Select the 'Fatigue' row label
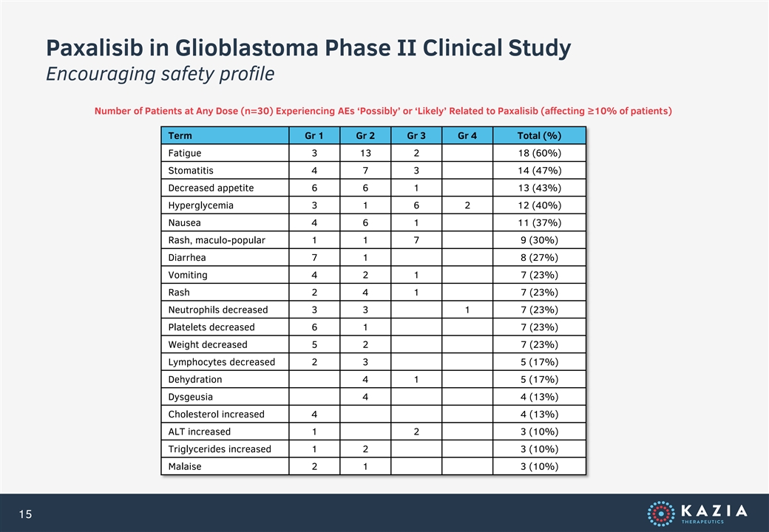The height and width of the screenshot is (532, 769). click(x=184, y=153)
